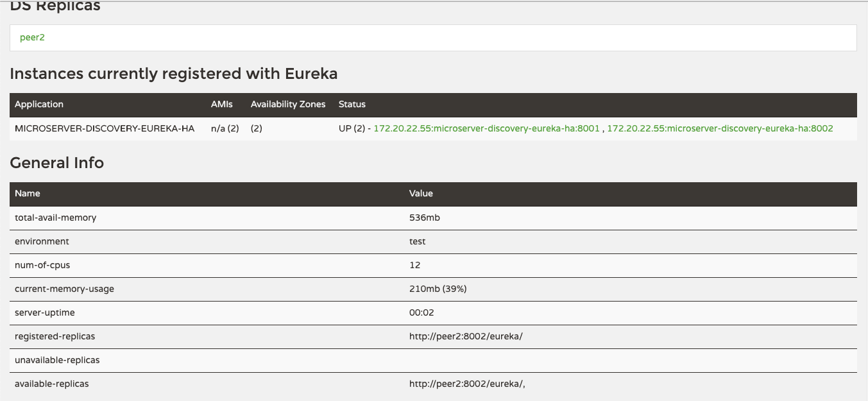The image size is (868, 401).
Task: Select the environment row label
Action: point(42,241)
